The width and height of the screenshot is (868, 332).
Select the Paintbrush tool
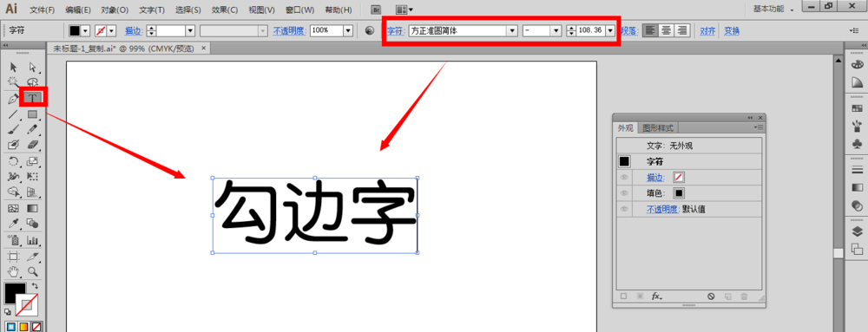14,129
